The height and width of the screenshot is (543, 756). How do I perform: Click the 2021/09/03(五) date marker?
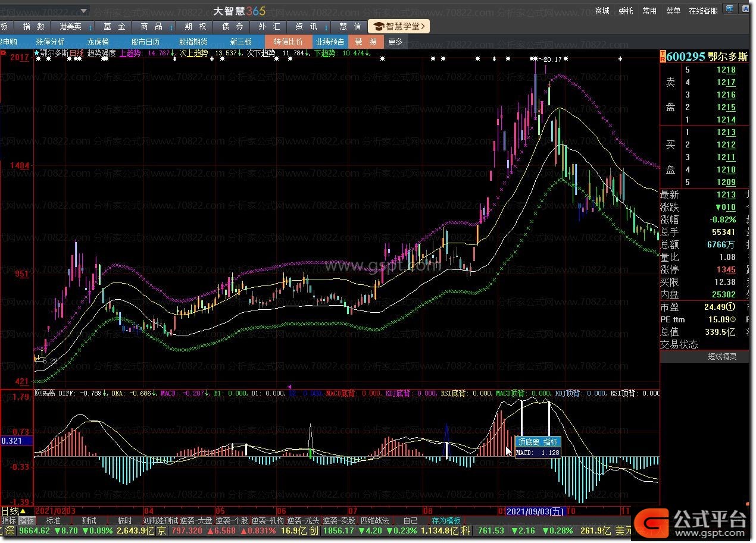coord(536,511)
